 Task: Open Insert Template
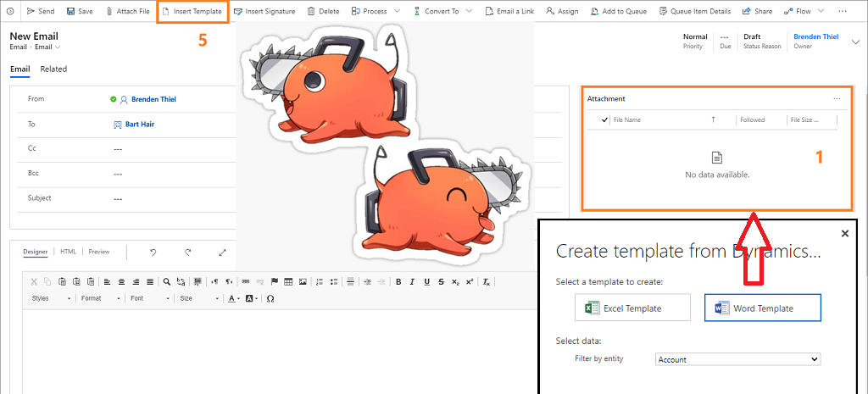[192, 11]
